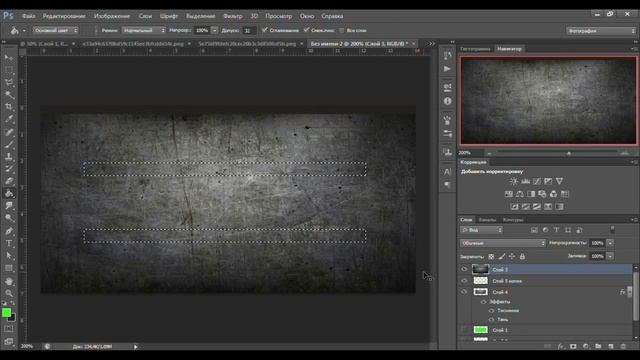Image resolution: width=640 pixels, height=360 pixels.
Task: Click Lock all padlock icon
Action: 522,256
